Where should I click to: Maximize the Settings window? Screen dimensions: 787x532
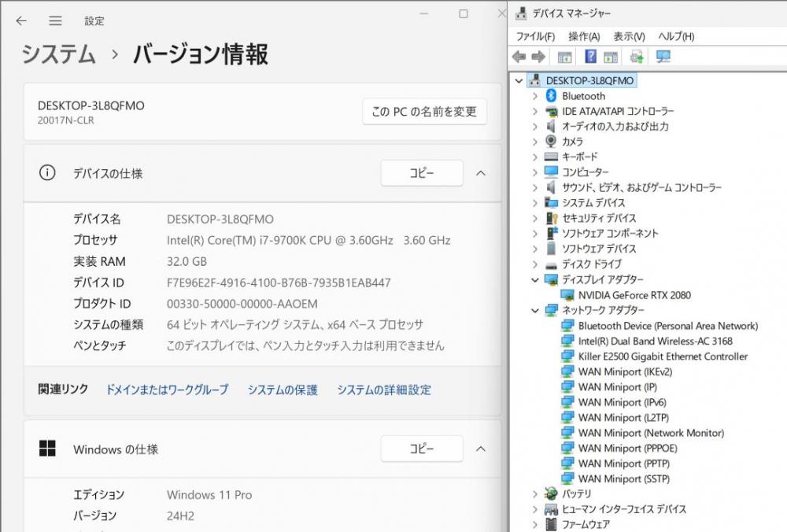coord(464,13)
